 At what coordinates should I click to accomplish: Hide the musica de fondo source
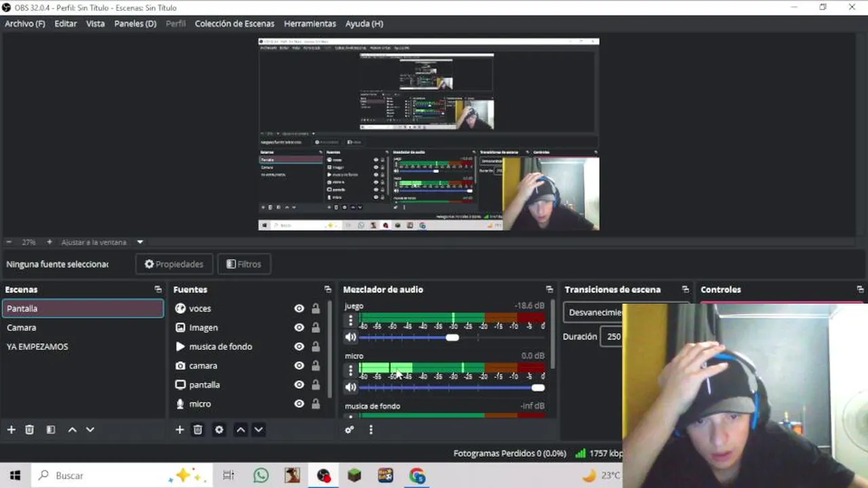click(x=299, y=346)
